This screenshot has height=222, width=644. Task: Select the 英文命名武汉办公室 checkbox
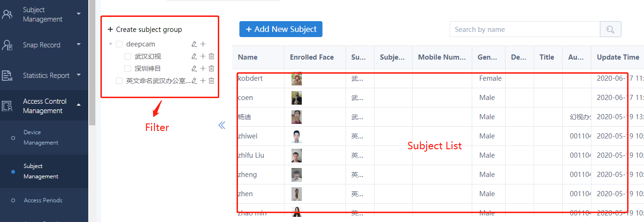point(119,81)
